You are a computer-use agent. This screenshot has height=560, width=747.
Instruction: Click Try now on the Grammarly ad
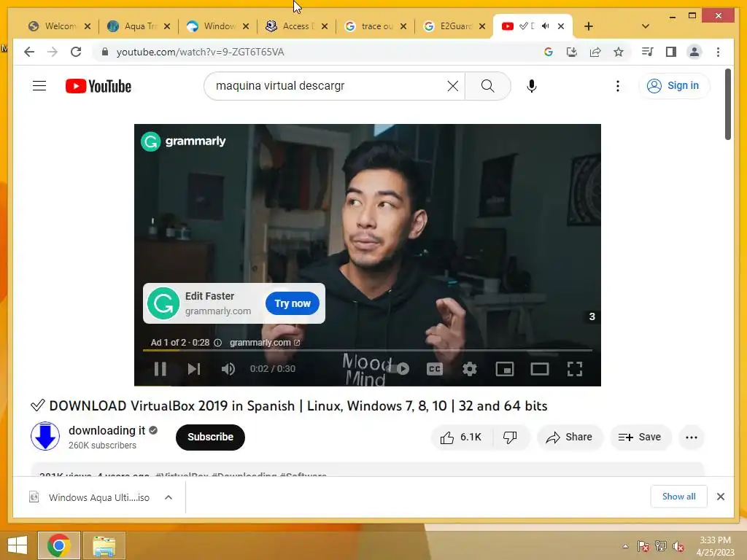292,303
